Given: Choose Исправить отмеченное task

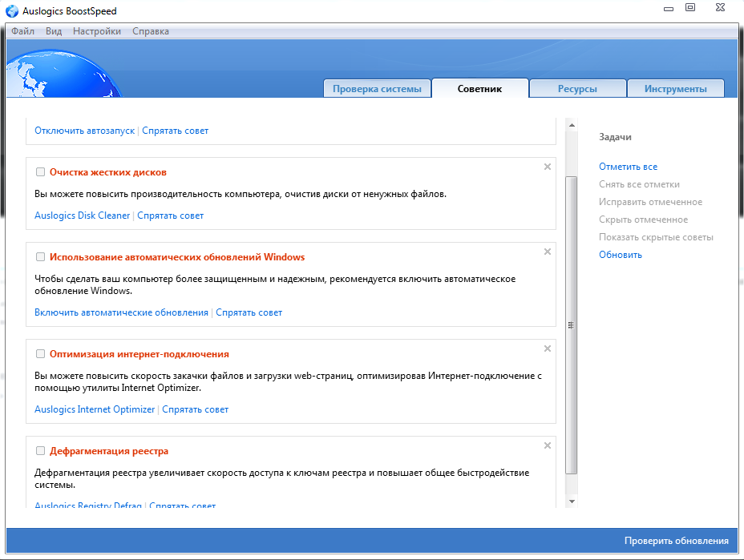Looking at the screenshot, I should tap(650, 202).
